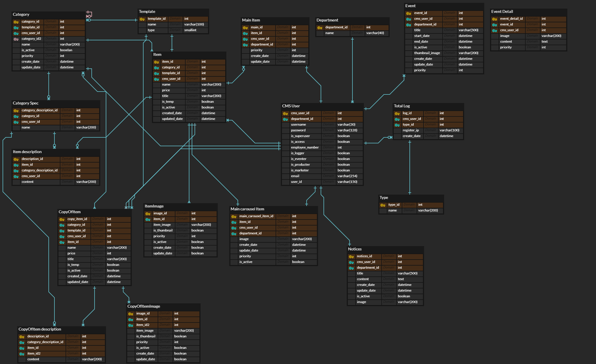Click the foreign key icon for type_id in Total Log
Viewport: 596px width, 364px height.
coord(397,125)
